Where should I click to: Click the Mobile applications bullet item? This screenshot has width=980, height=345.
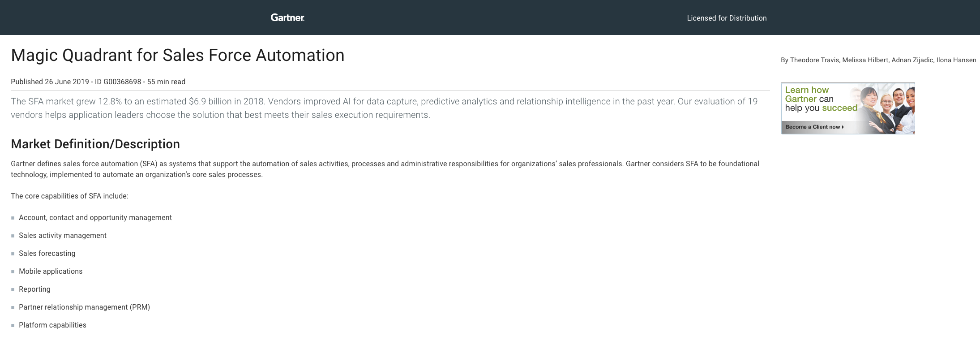click(51, 271)
